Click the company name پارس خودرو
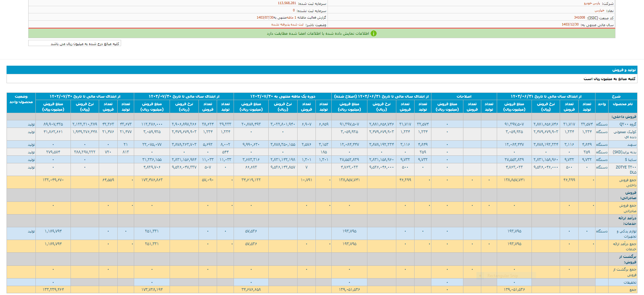 pyautogui.click(x=592, y=3)
